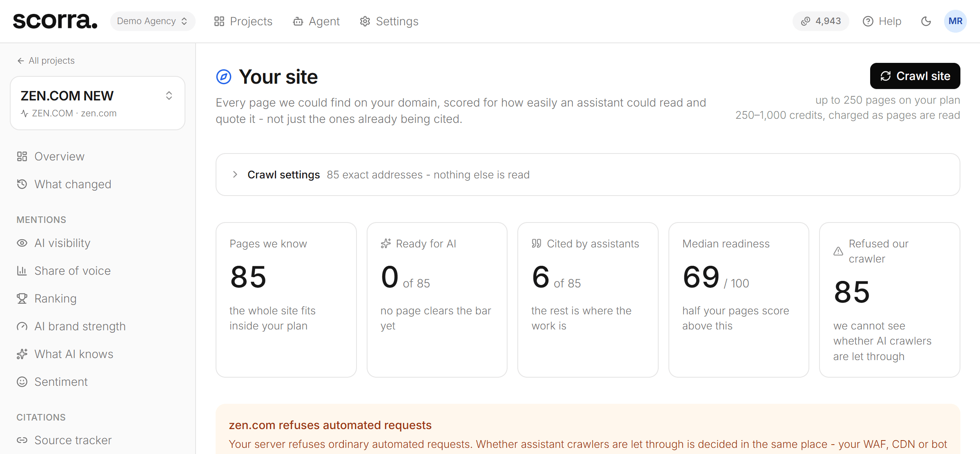Click the back arrow beside All projects
The height and width of the screenshot is (454, 980).
21,61
